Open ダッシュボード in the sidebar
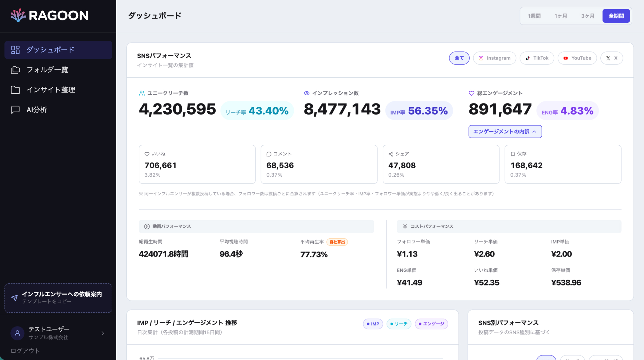644x360 pixels. point(58,50)
